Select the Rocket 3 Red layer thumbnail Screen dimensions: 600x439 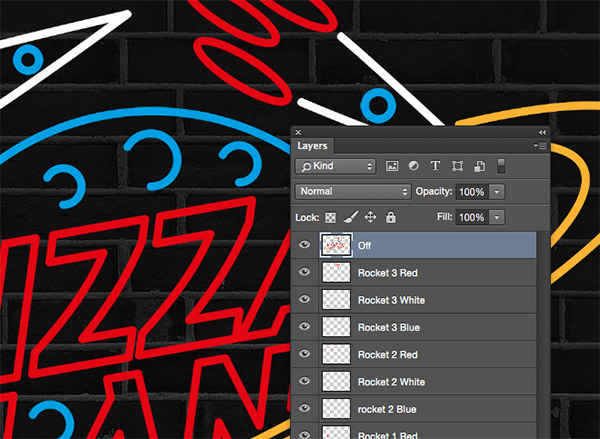(336, 273)
